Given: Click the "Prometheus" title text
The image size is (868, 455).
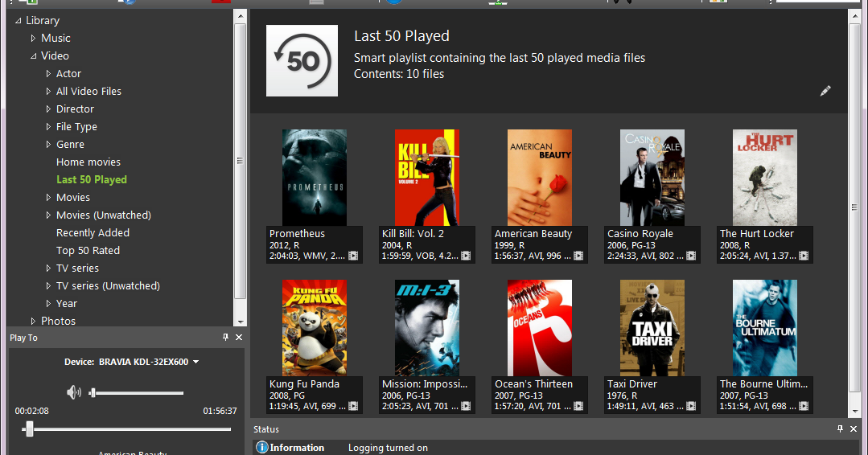Looking at the screenshot, I should click(x=298, y=233).
